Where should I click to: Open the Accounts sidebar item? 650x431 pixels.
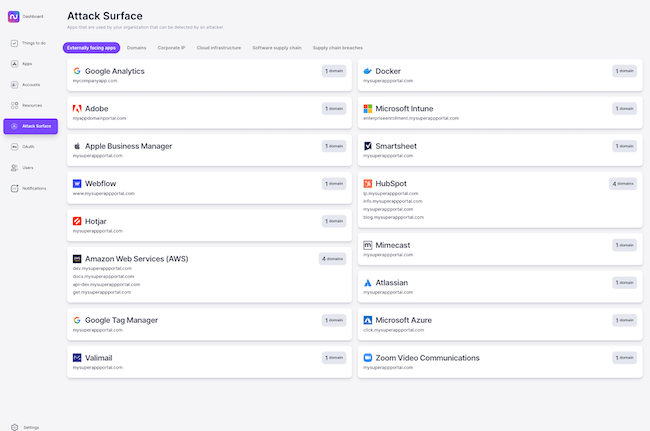30,84
